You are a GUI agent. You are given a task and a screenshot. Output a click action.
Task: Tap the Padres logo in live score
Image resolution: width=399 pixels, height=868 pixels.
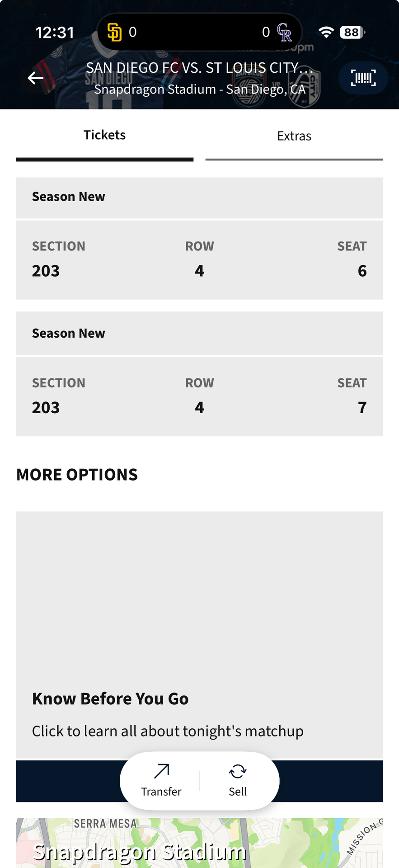(x=115, y=32)
